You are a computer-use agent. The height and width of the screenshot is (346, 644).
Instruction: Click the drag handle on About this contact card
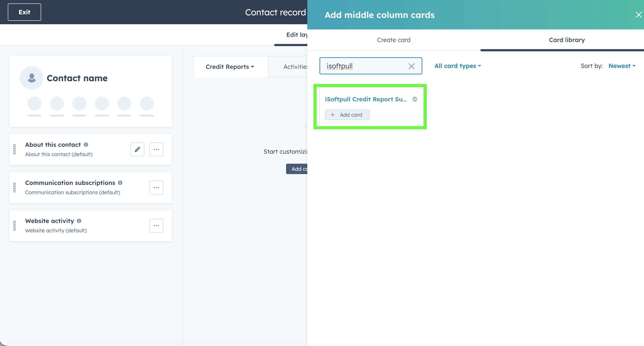tap(14, 149)
